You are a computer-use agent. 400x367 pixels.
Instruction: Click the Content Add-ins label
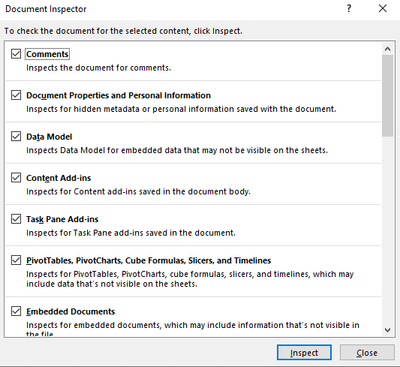[59, 178]
